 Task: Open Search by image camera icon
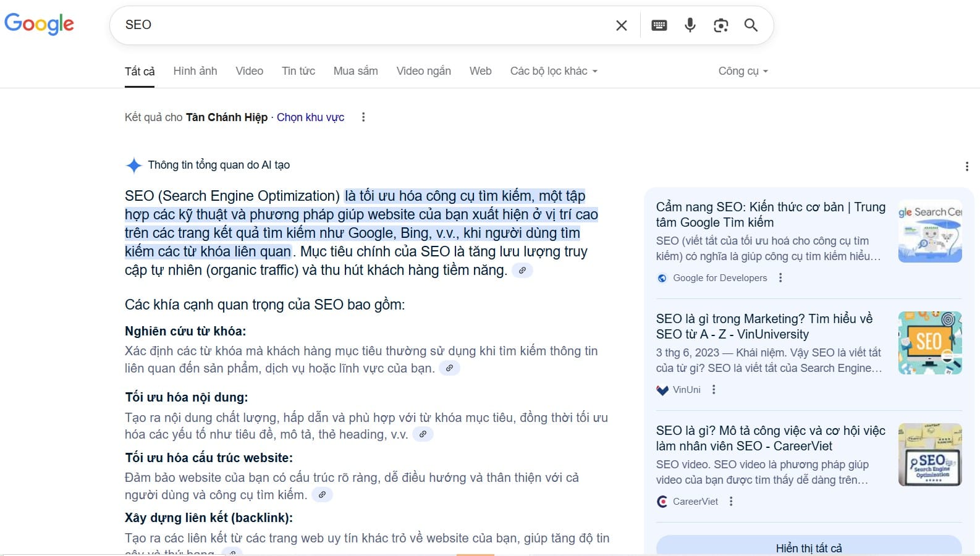point(720,25)
